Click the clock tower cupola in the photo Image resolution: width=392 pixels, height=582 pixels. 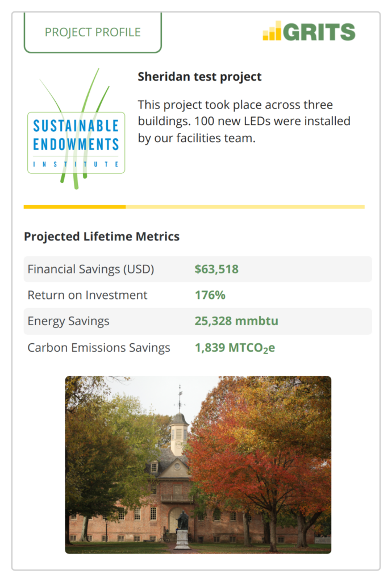tap(179, 433)
